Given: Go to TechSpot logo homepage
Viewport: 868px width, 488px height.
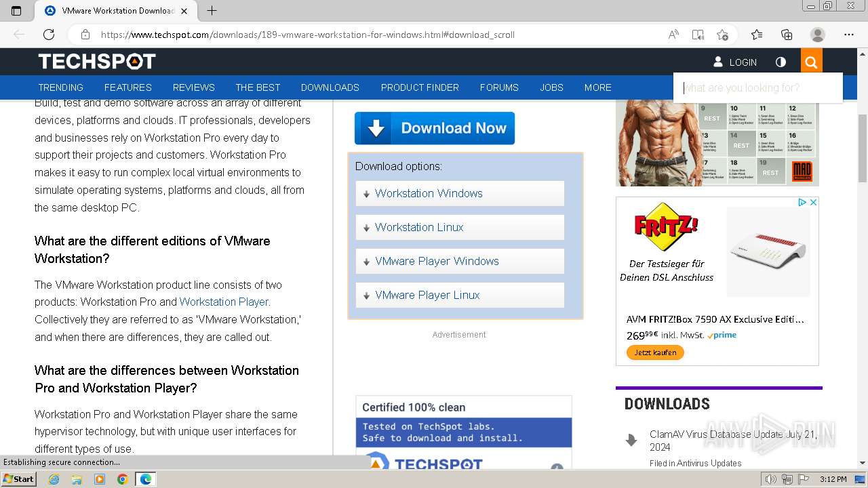Looking at the screenshot, I should [97, 62].
